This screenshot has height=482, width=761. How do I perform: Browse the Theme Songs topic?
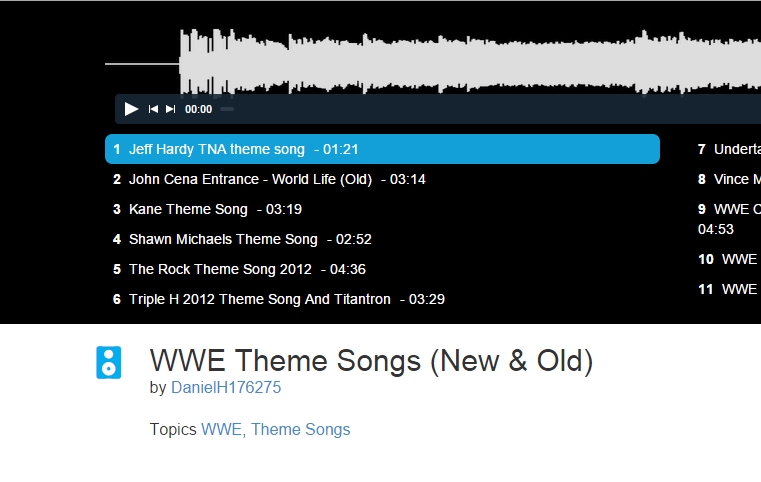pyautogui.click(x=300, y=429)
